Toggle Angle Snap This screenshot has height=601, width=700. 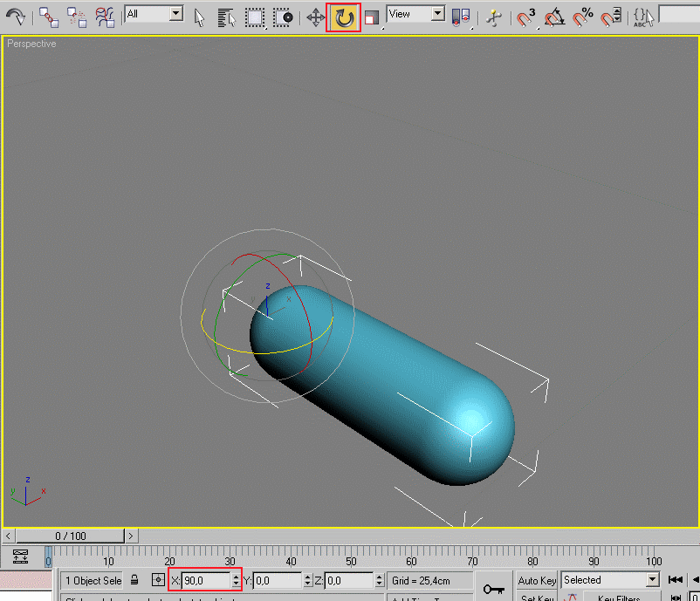coord(554,17)
